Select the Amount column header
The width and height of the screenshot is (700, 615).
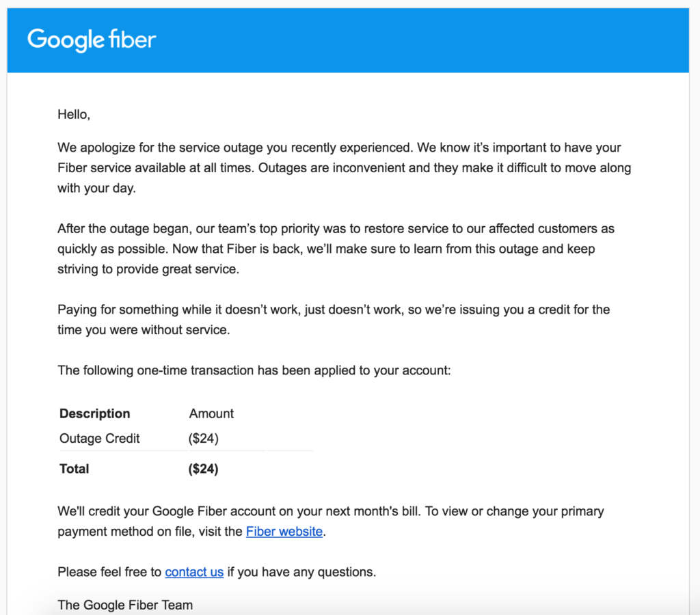click(211, 413)
